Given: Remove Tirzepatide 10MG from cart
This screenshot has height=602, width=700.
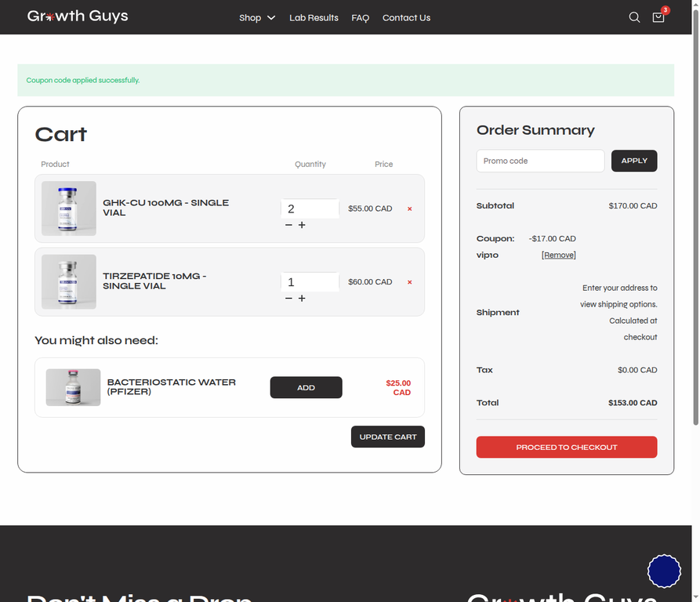Looking at the screenshot, I should click(x=409, y=282).
